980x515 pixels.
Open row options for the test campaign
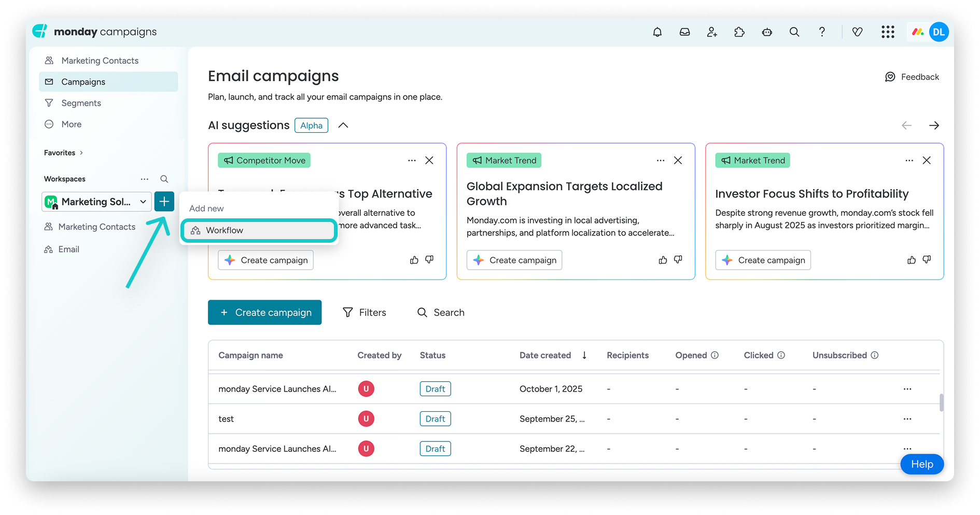907,419
